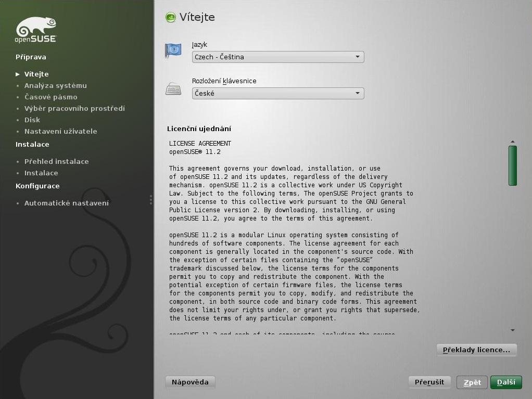Select Časové pásmo step in sidebar
Image resolution: width=532 pixels, height=399 pixels.
[x=50, y=97]
